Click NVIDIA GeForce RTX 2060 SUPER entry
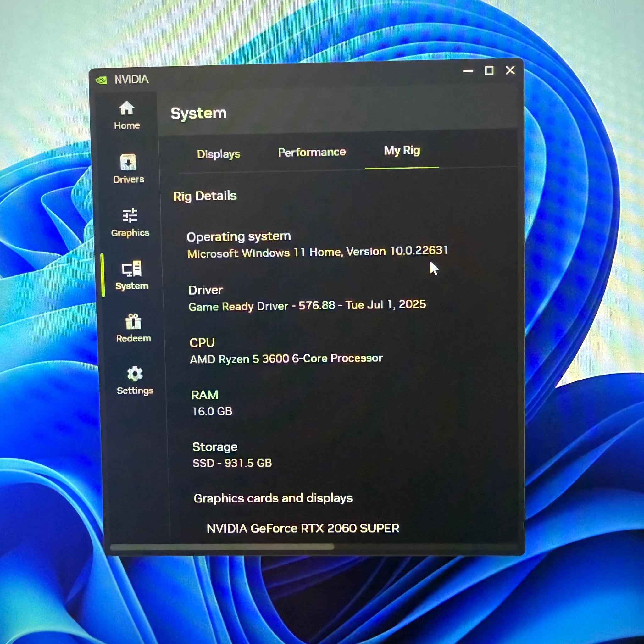 303,528
